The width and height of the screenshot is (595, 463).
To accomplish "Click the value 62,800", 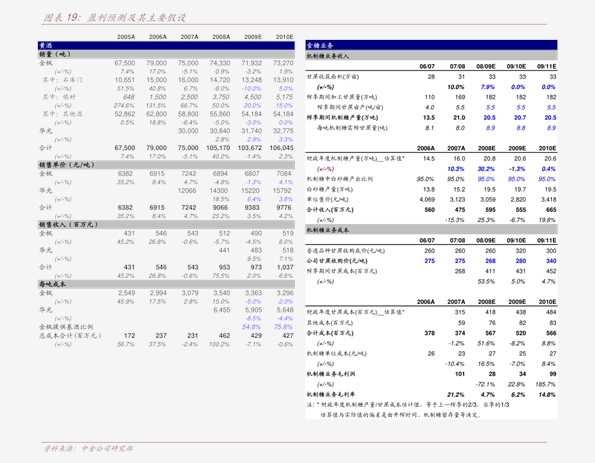I will (156, 114).
